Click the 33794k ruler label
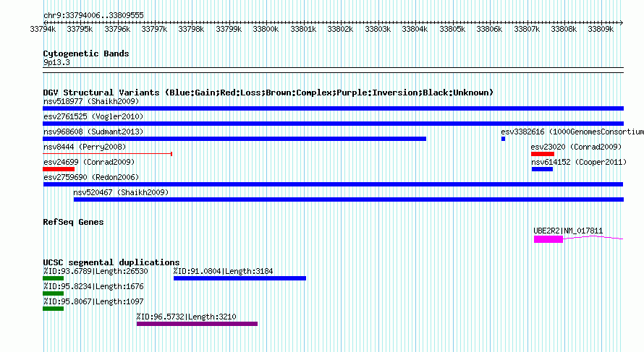 click(x=43, y=30)
